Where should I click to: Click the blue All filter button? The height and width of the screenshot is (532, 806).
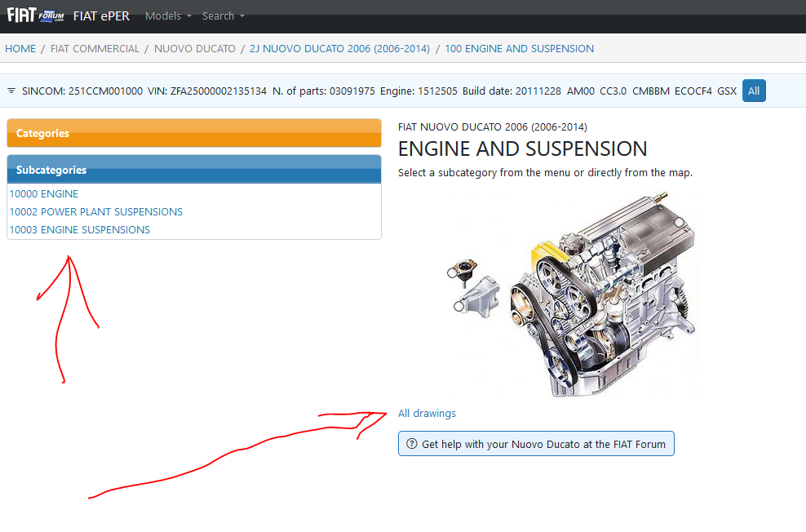754,91
